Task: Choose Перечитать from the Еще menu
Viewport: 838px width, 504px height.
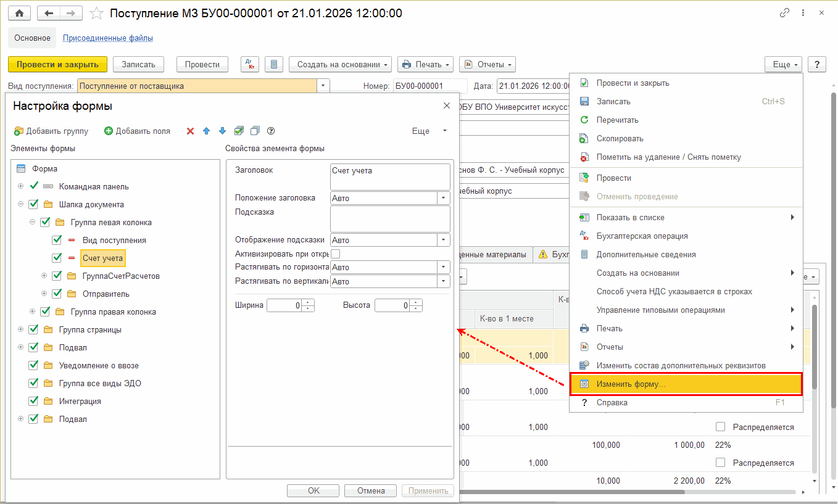Action: [617, 120]
